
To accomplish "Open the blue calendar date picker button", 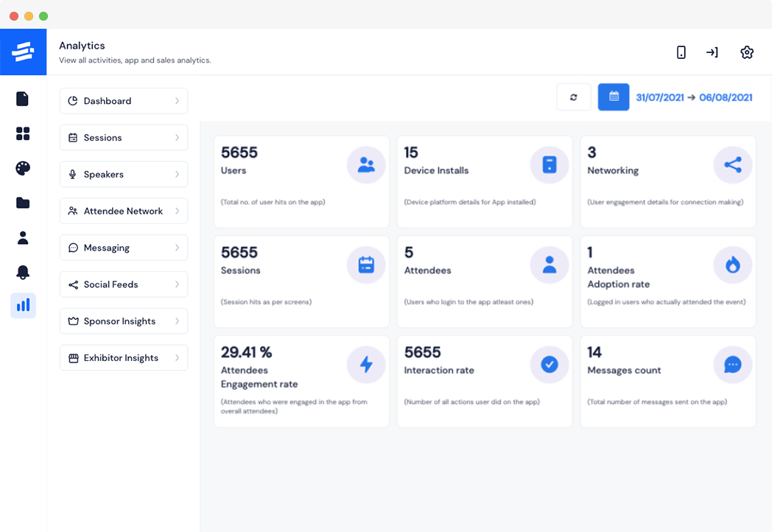I will pos(614,97).
